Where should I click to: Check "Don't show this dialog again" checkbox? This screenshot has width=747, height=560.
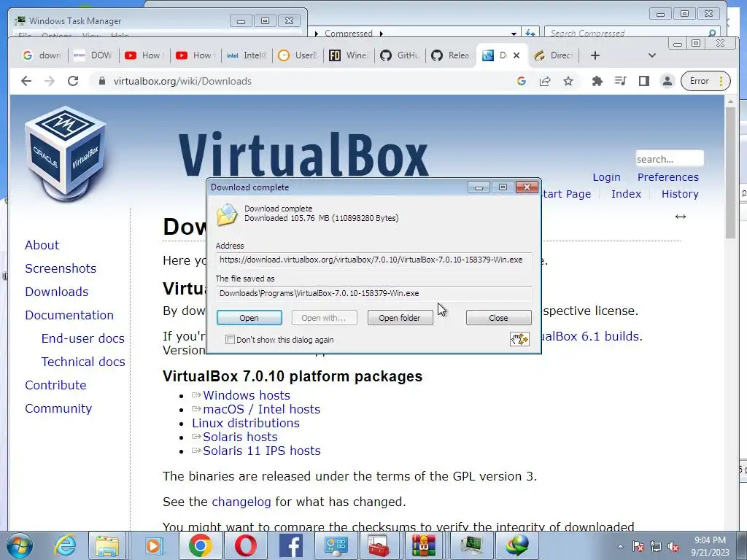pos(230,340)
